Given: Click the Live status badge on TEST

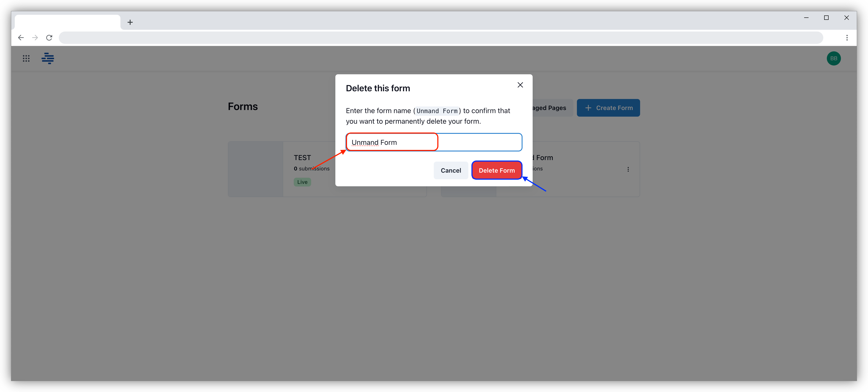Looking at the screenshot, I should click(302, 182).
